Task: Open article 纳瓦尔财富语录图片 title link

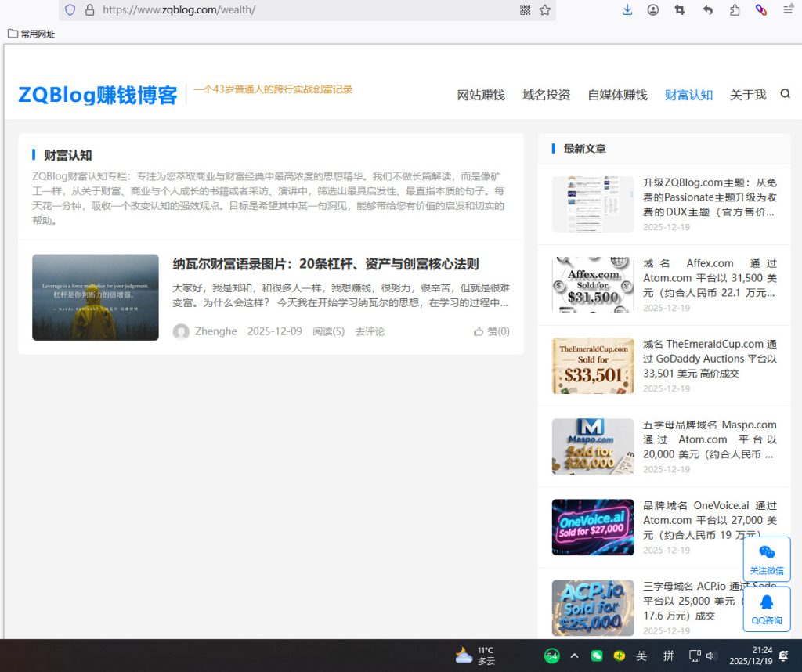Action: (325, 264)
